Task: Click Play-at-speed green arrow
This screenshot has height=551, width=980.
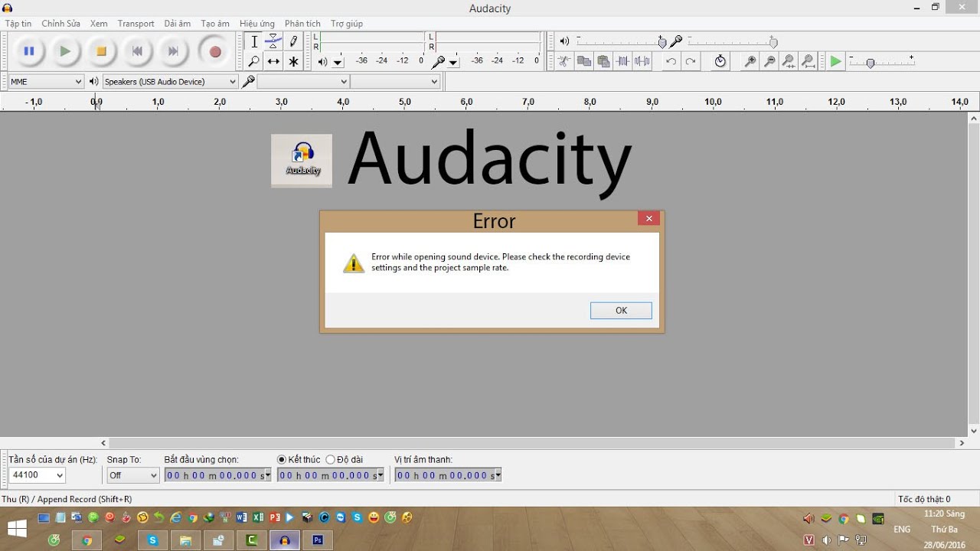Action: (836, 61)
